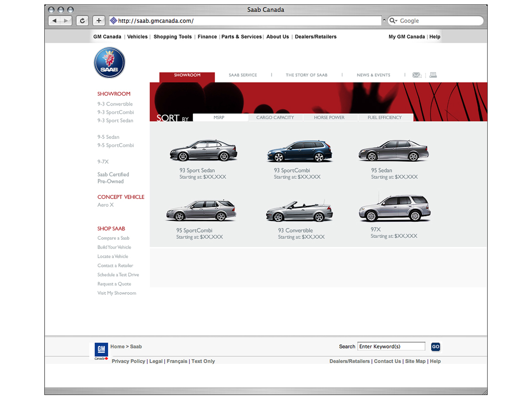Click the Saab logo emblem
Image resolution: width=532 pixels, height=399 pixels.
pyautogui.click(x=110, y=63)
